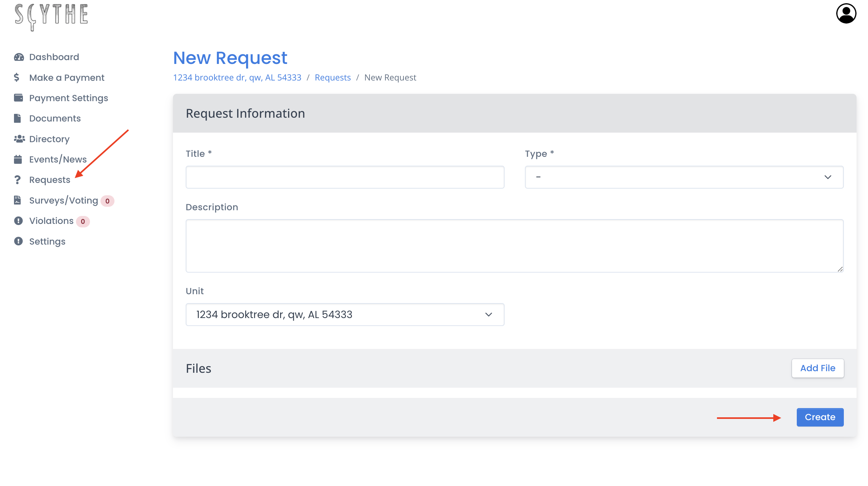Viewport: 868px width, 486px height.
Task: Open Surveys/Voting section
Action: click(x=63, y=200)
